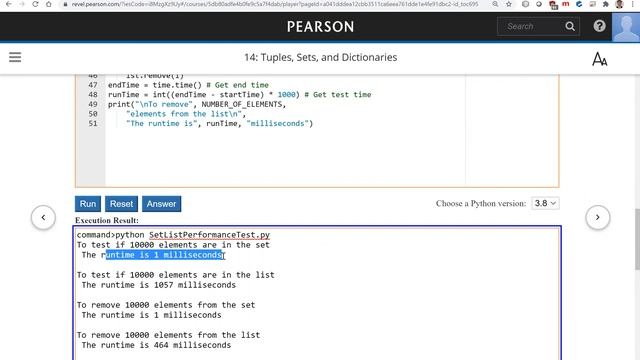This screenshot has width=640, height=360.
Task: Open the help question mark icon
Action: (x=599, y=26)
